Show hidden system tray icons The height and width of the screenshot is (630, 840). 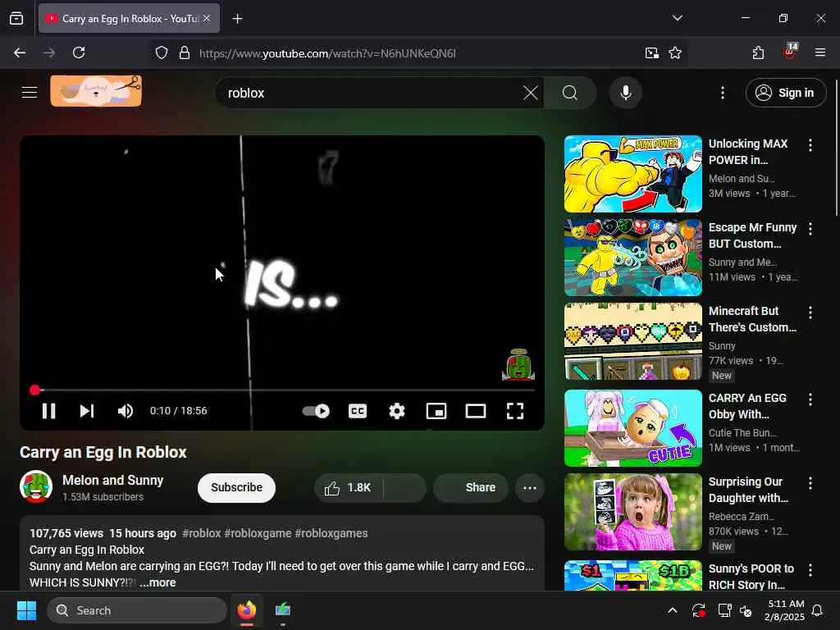coord(673,610)
